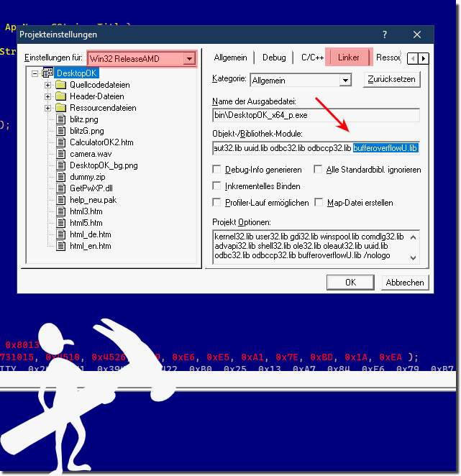Select Quellcodedateien folder label
The height and width of the screenshot is (476, 461).
[100, 85]
